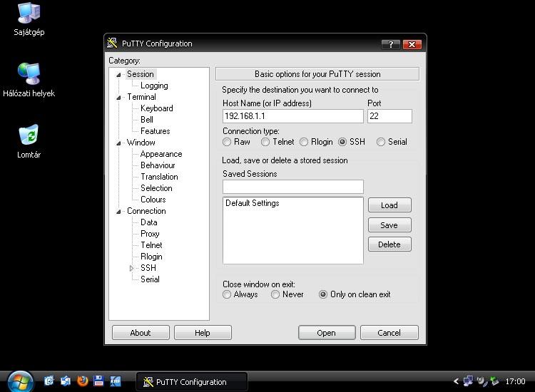
Task: Collapse the Session tree node
Action: [x=118, y=75]
